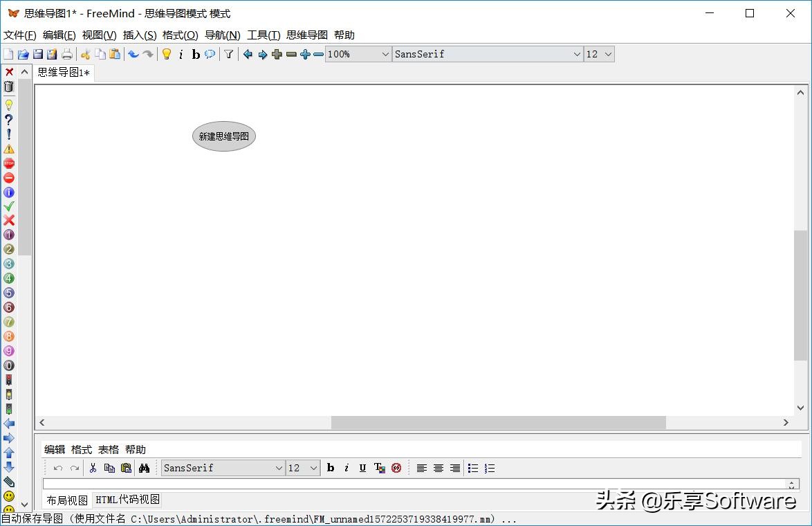Add the yellow warning triangle icon
812x526 pixels.
coord(9,149)
